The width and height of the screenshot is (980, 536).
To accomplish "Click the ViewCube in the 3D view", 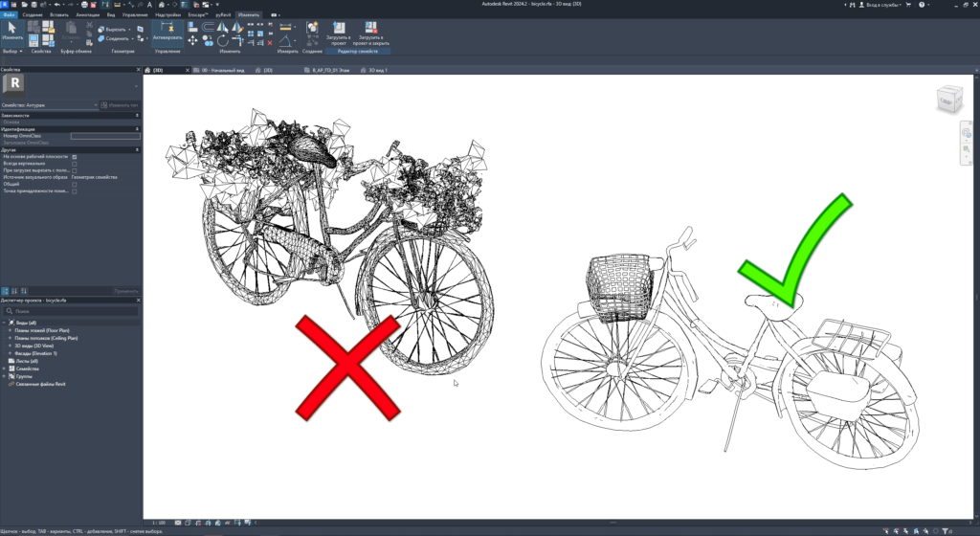I will [x=948, y=100].
